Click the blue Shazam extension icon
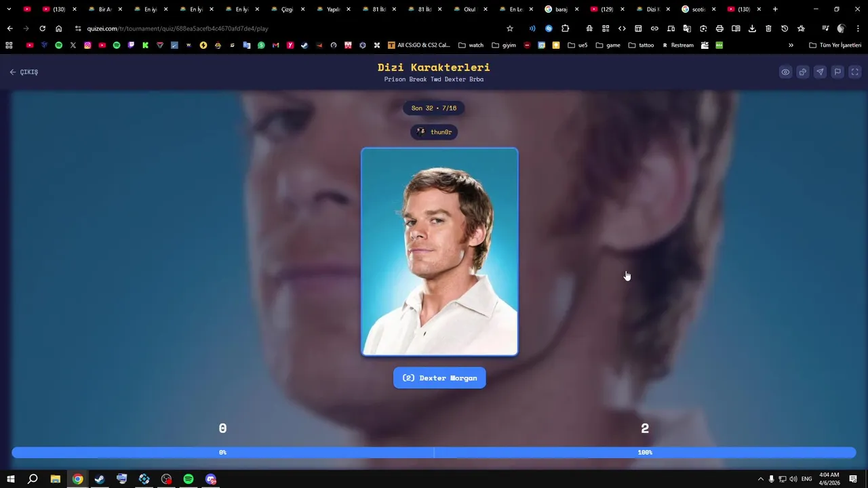This screenshot has width=868, height=488. (549, 28)
